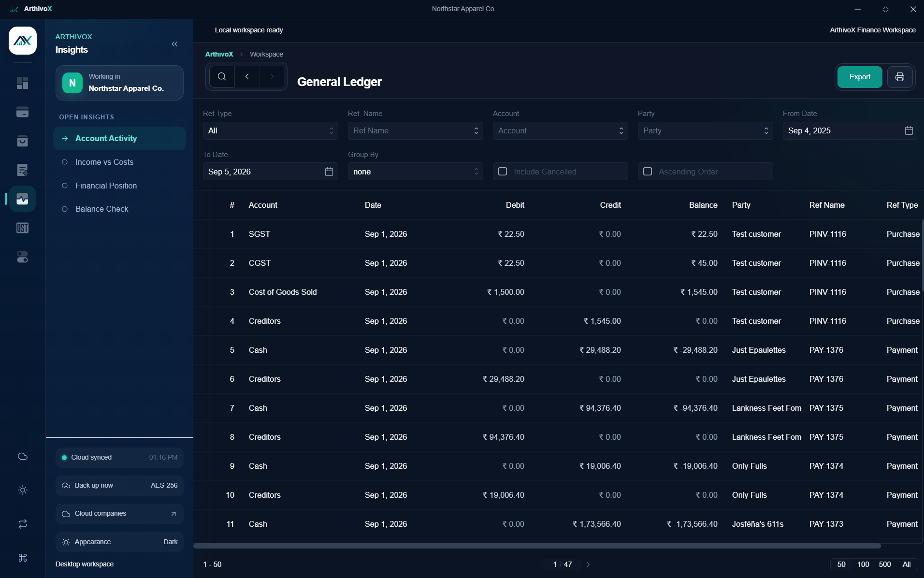Go to next page with pagination chevron
924x578 pixels.
point(588,564)
